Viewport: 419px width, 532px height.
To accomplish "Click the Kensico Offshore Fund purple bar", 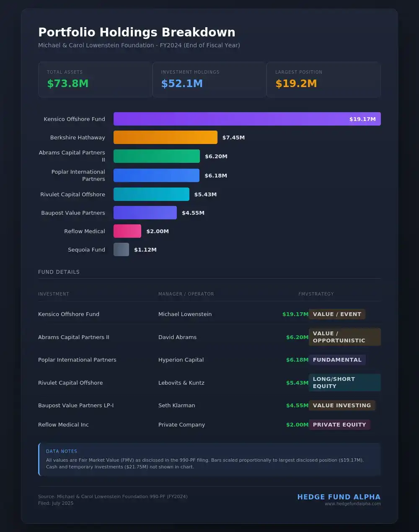I will [247, 119].
